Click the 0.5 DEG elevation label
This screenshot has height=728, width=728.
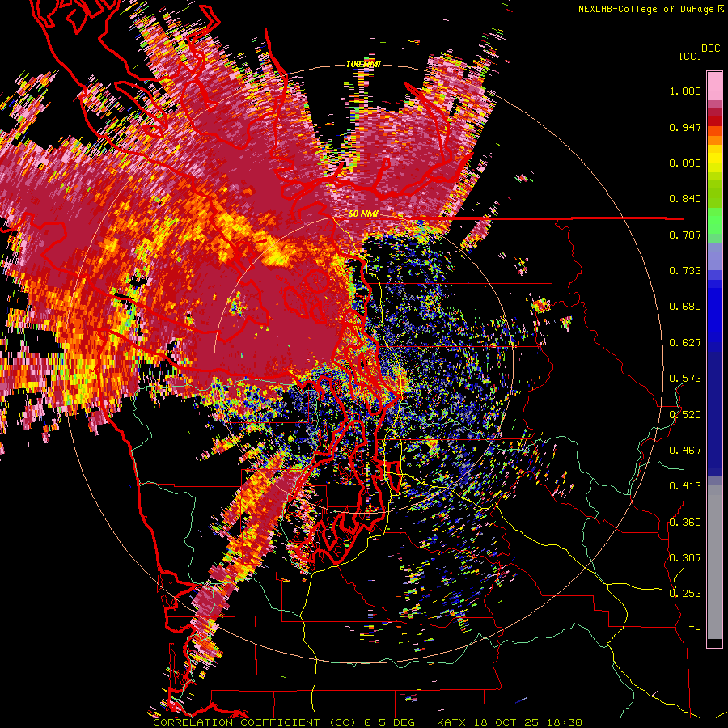pyautogui.click(x=390, y=722)
